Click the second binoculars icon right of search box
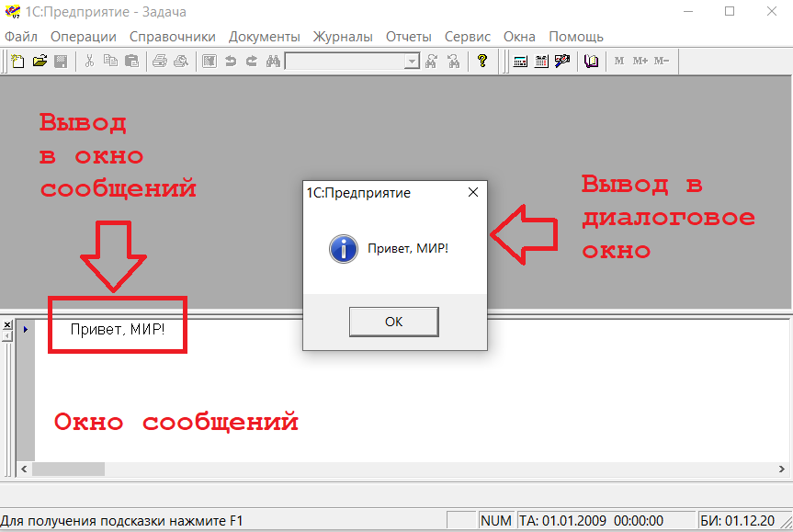Image resolution: width=793 pixels, height=532 pixels. coord(454,62)
